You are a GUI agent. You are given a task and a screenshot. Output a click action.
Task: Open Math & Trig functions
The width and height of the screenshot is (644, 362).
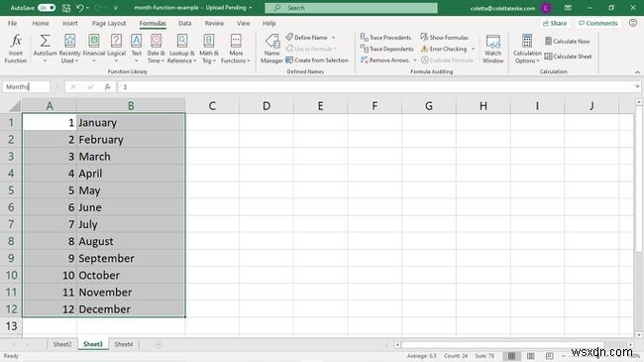click(209, 49)
